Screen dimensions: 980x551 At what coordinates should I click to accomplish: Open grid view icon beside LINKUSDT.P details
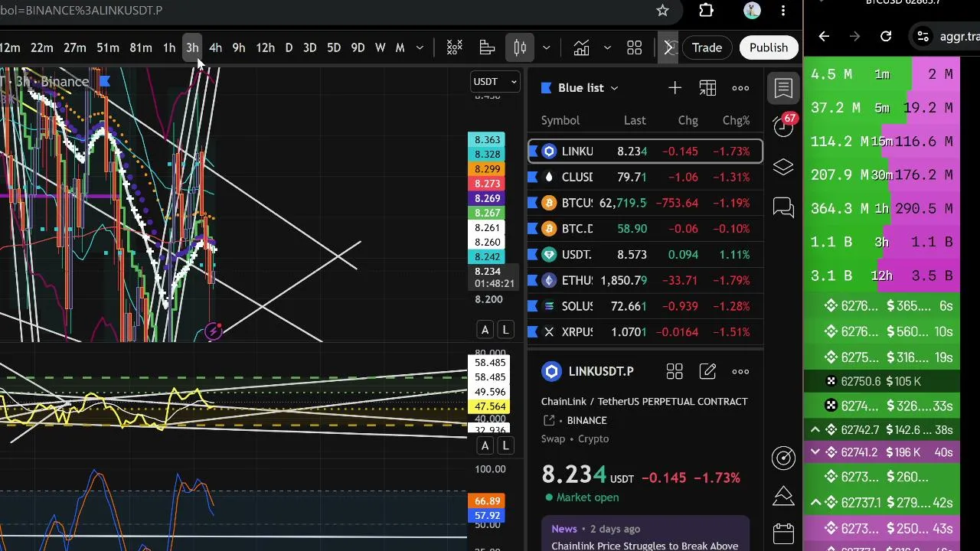[675, 371]
